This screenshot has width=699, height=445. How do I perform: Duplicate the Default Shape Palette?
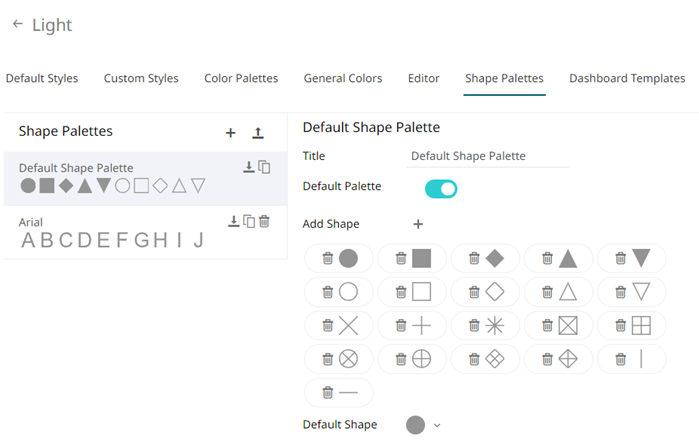pyautogui.click(x=264, y=167)
